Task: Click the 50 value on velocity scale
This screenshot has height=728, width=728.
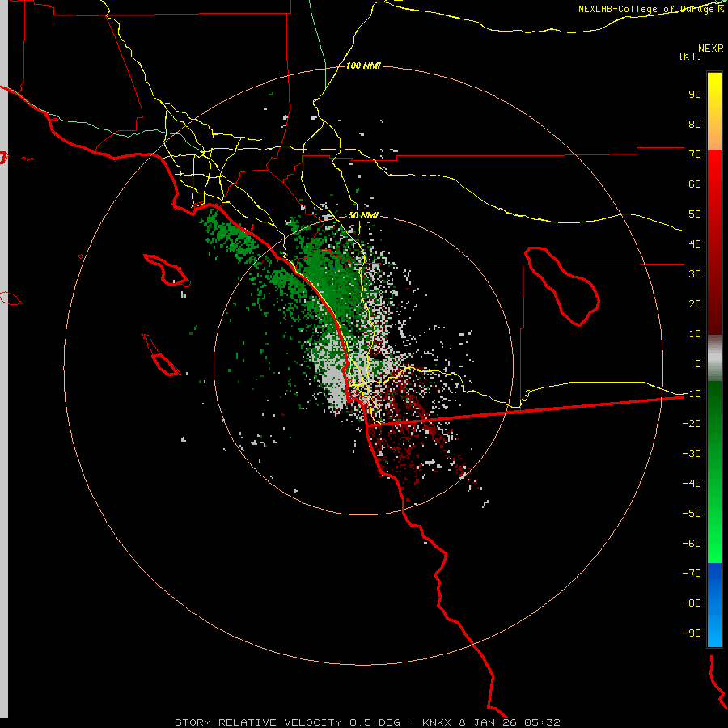Action: click(695, 214)
